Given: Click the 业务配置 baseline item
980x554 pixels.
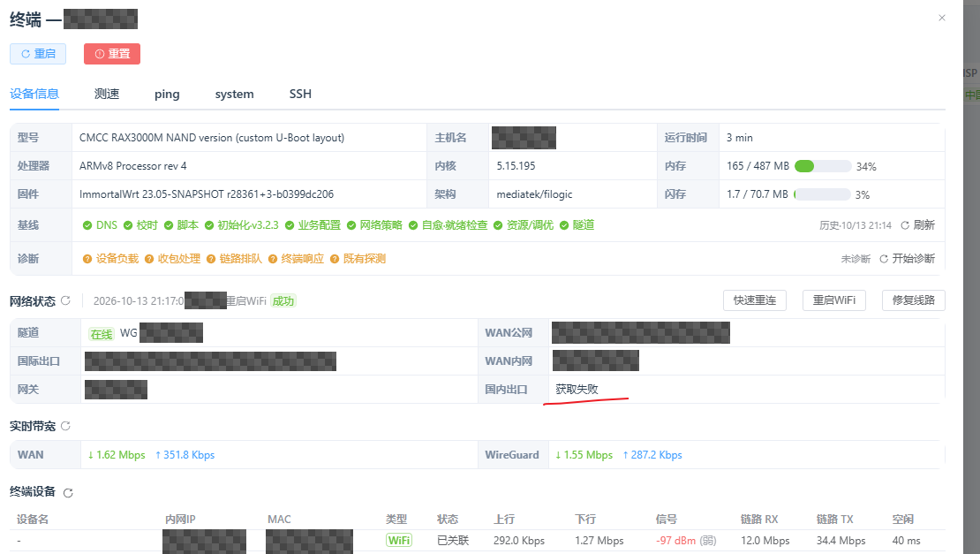Looking at the screenshot, I should click(313, 225).
